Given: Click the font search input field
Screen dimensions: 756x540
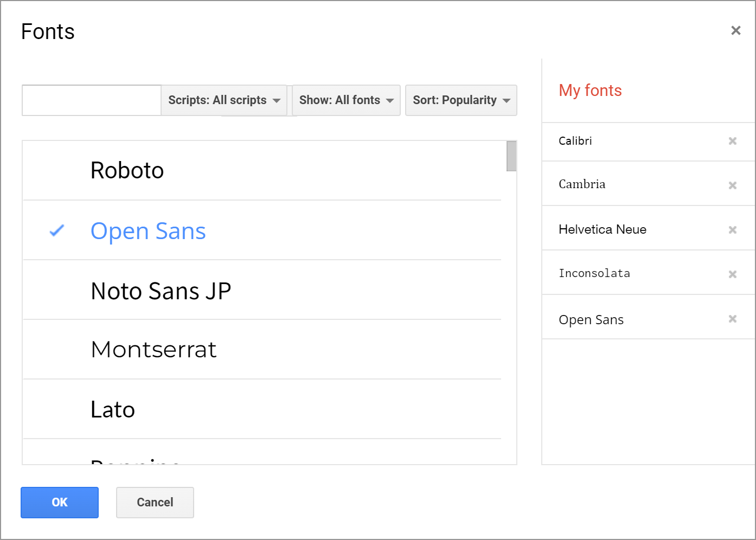Looking at the screenshot, I should click(x=92, y=100).
